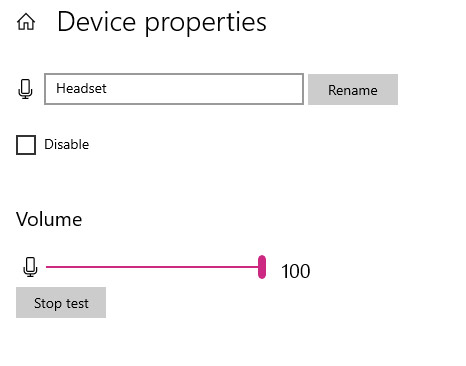Click the Disable label text

tap(67, 144)
